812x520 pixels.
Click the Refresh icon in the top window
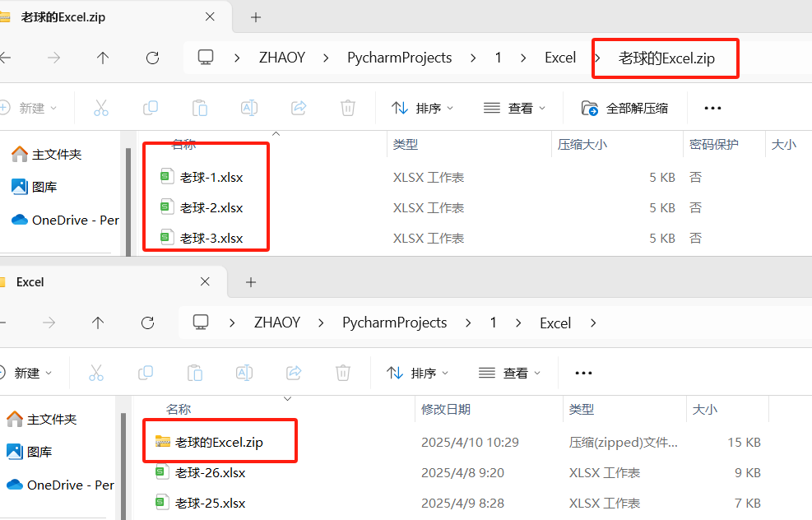point(152,58)
